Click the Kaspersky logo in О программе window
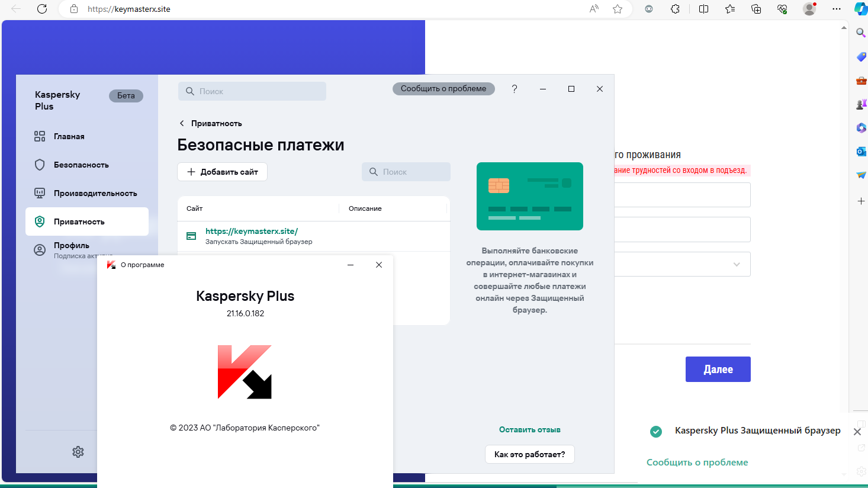The width and height of the screenshot is (868, 488). [x=245, y=372]
